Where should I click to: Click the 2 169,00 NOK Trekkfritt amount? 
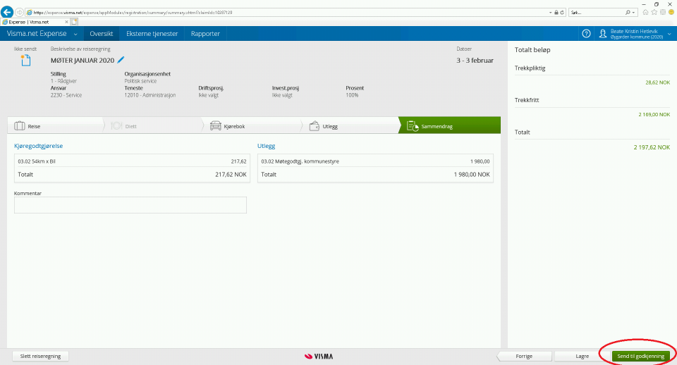tap(654, 114)
